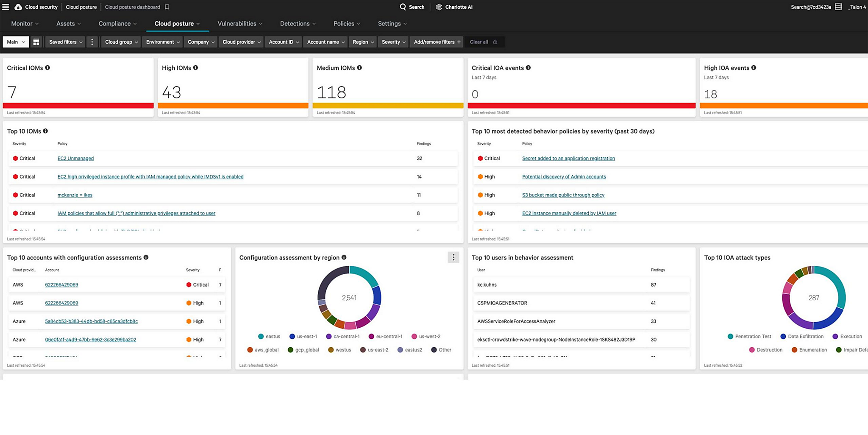Image resolution: width=868 pixels, height=435 pixels.
Task: Open AWS account 622266429069 details
Action: pyautogui.click(x=61, y=284)
